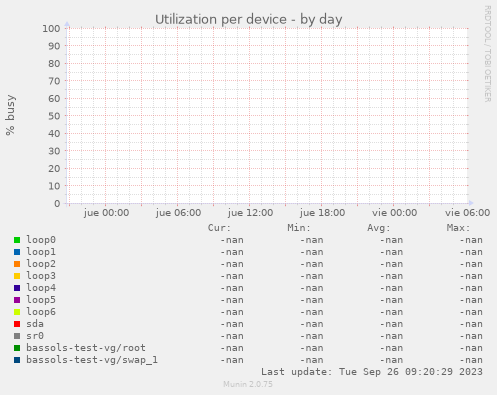Click the % busy axis label
Image resolution: width=497 pixels, height=395 pixels.
point(10,115)
